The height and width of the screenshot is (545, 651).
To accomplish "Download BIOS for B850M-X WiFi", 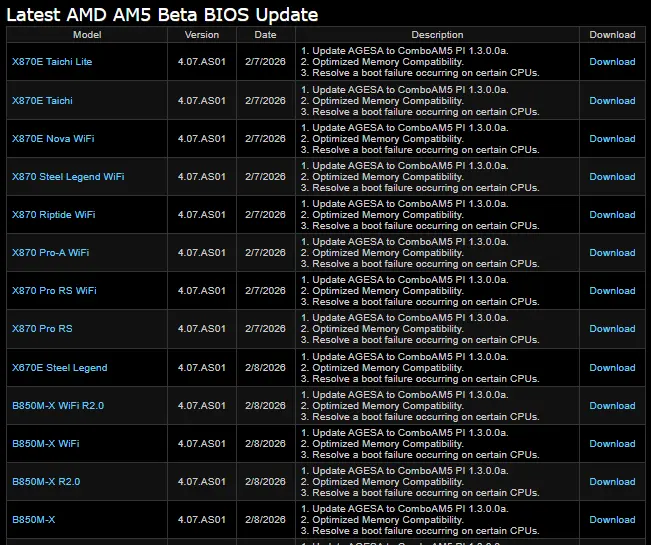I will [x=612, y=444].
